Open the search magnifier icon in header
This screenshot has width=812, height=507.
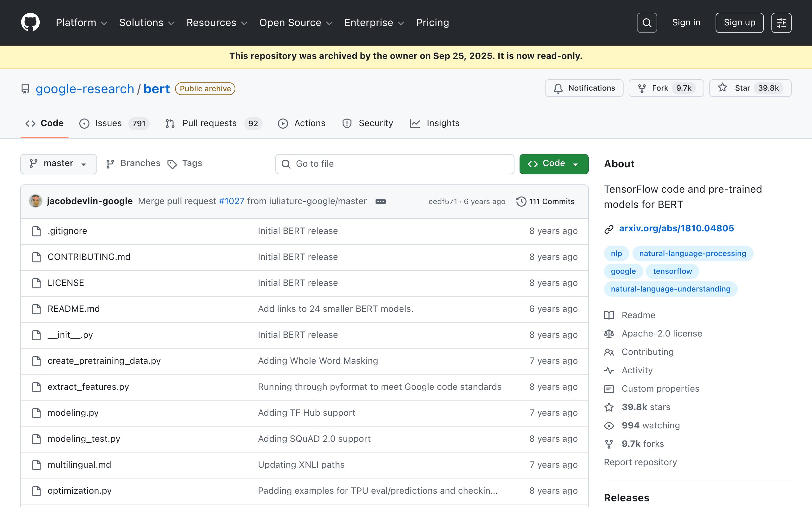[x=646, y=23]
